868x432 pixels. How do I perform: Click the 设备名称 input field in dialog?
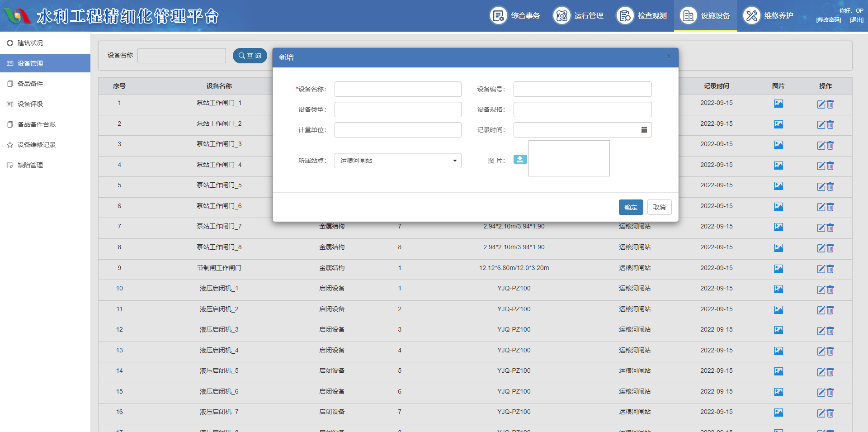[x=397, y=89]
